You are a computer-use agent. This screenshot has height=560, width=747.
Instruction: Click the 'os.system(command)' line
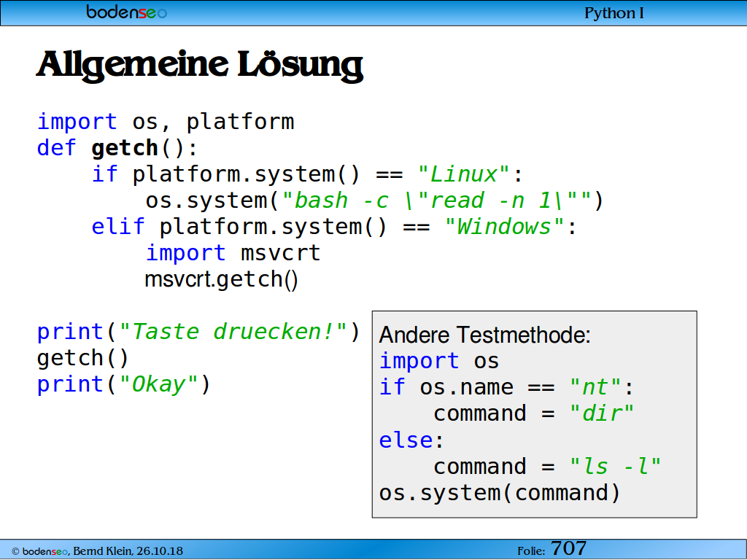click(499, 493)
